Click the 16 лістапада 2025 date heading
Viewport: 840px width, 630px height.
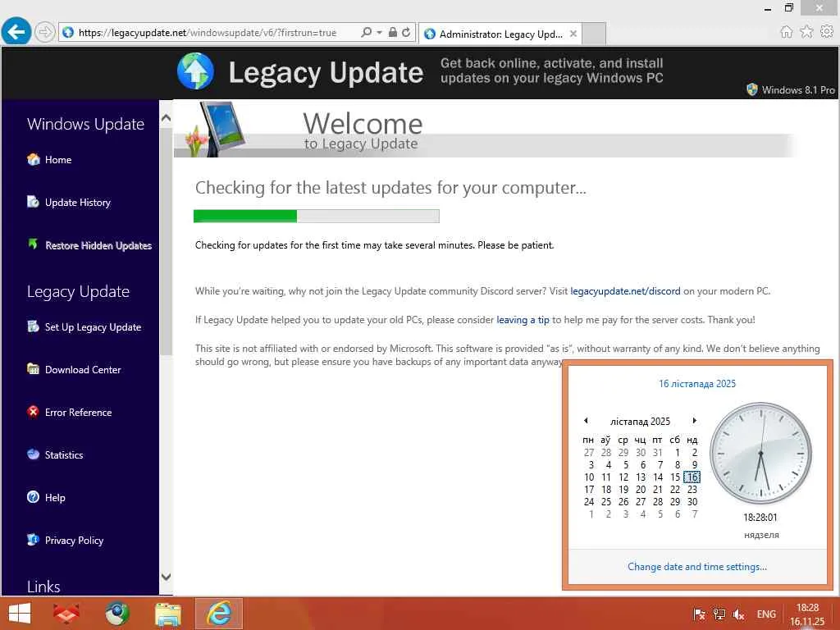coord(697,384)
